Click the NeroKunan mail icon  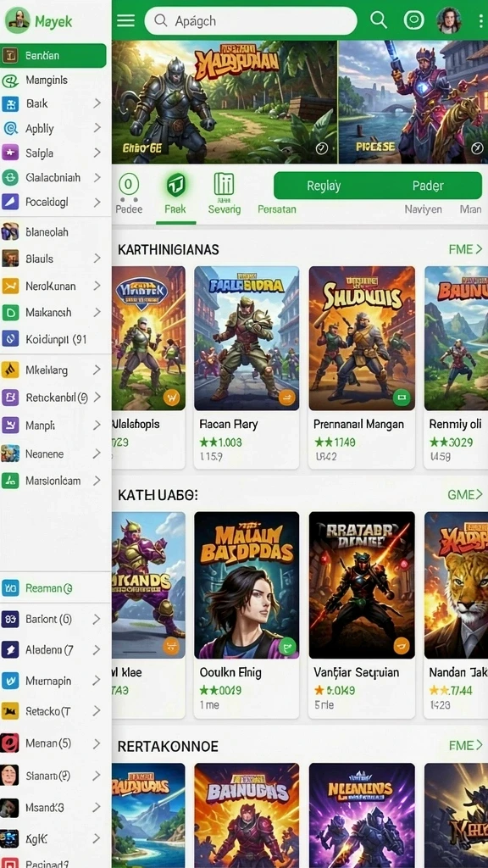(10, 287)
